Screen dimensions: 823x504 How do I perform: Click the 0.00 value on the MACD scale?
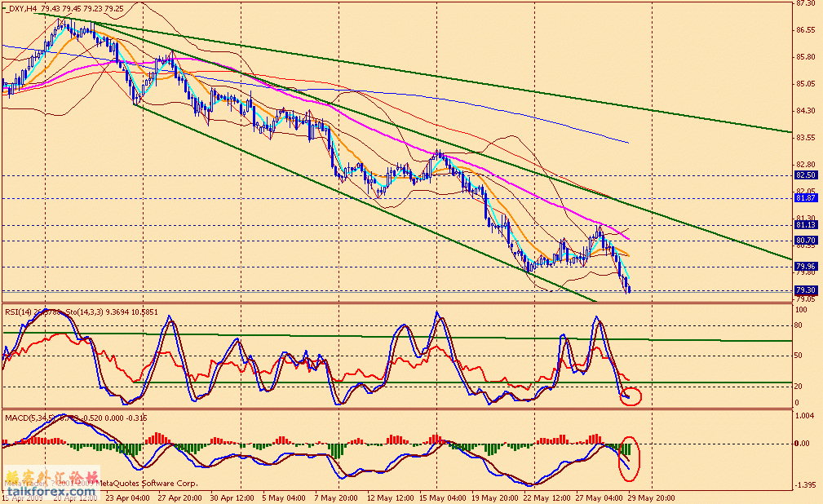[x=802, y=443]
